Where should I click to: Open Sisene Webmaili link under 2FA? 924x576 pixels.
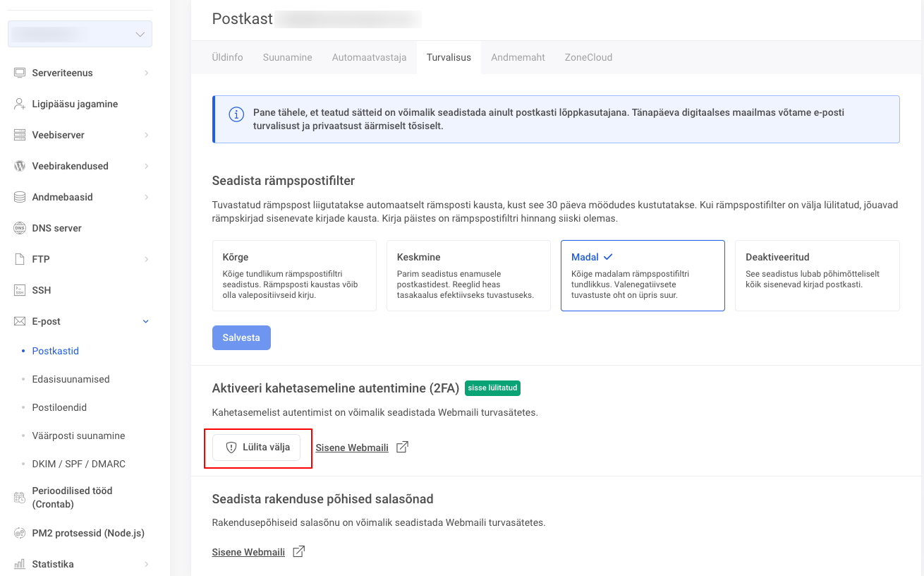pos(352,448)
